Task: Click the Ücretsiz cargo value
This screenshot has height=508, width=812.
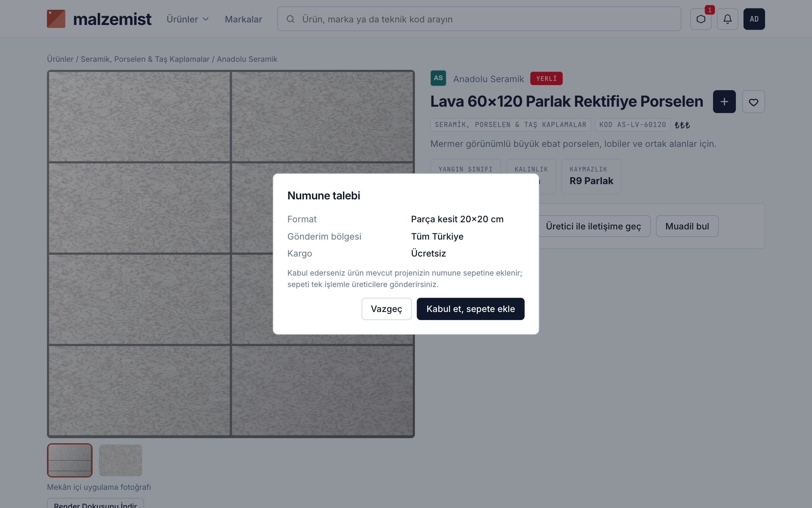Action: pyautogui.click(x=428, y=254)
